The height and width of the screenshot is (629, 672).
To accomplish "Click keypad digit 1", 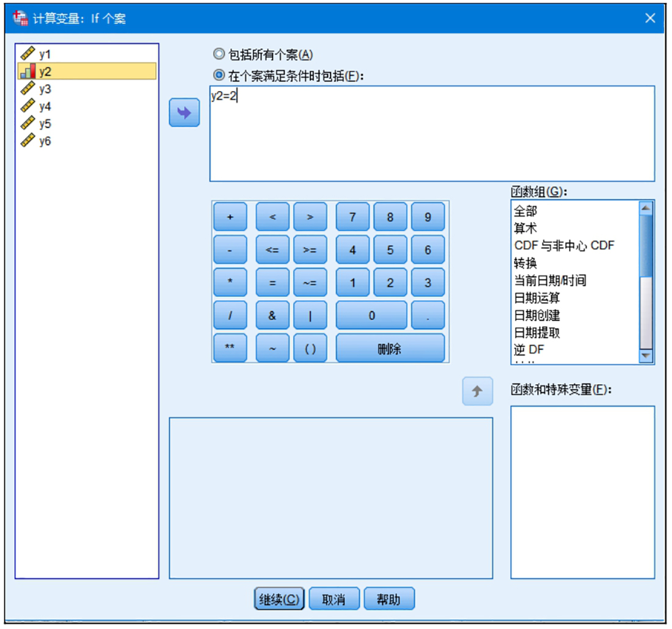I will [352, 282].
